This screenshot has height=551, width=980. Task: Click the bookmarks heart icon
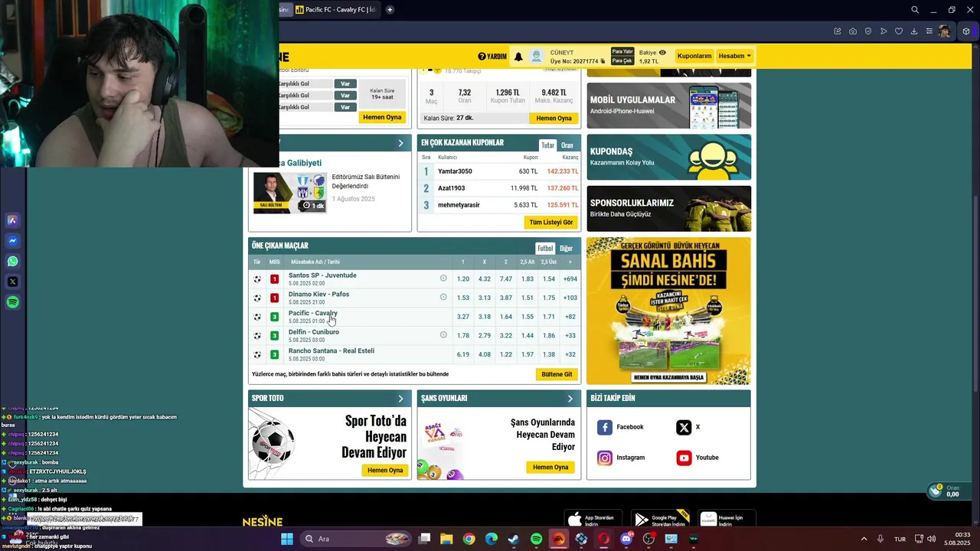tap(899, 31)
